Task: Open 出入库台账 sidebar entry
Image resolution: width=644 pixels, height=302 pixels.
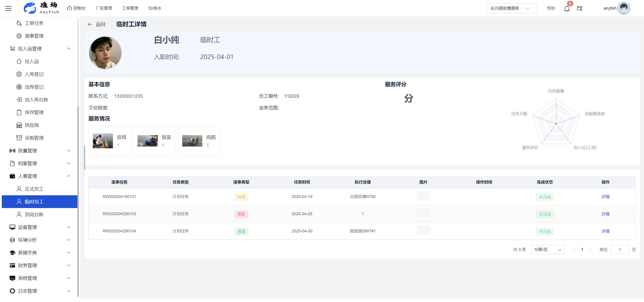Action: 36,100
